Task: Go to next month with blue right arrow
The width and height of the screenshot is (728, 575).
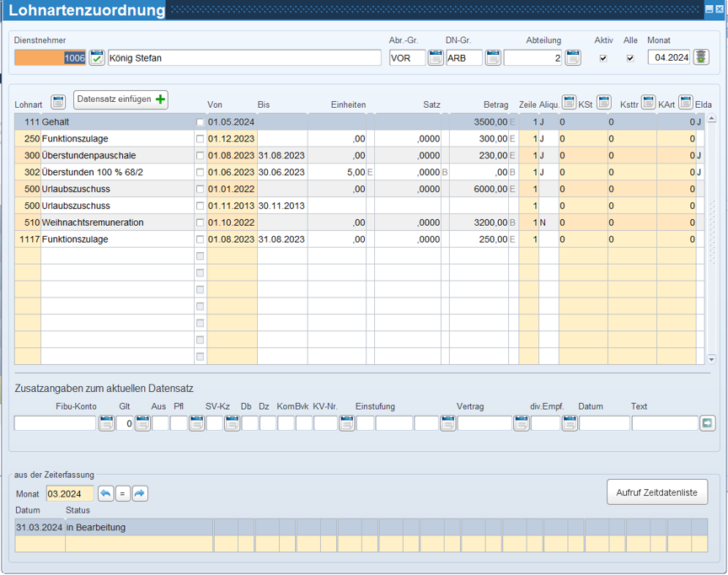Action: pos(140,493)
